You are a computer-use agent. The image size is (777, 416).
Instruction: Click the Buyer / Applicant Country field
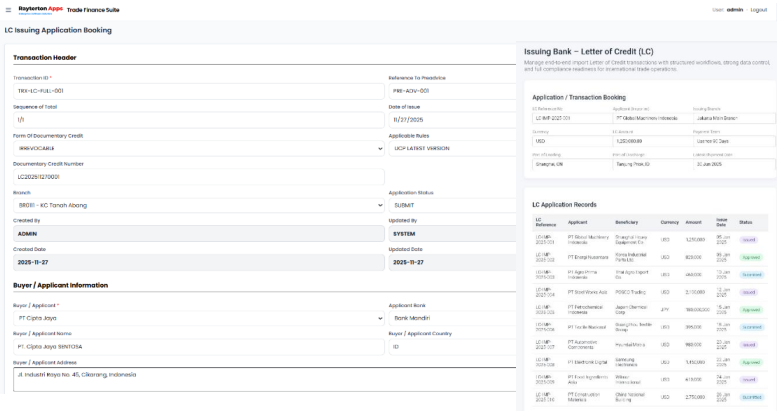[x=452, y=347]
